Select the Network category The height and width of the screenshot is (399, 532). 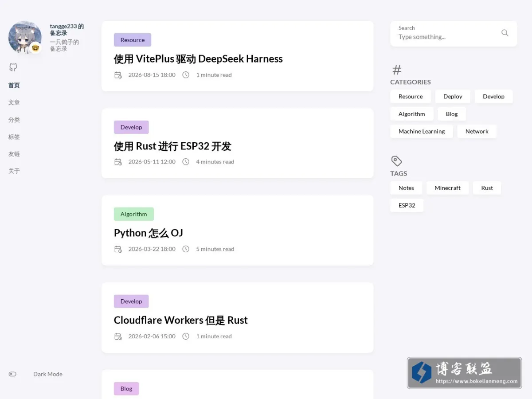point(477,131)
